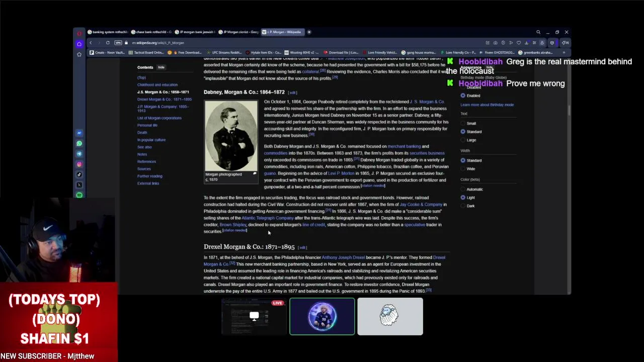Open 'Tactical Board Online' bookmark

coord(146,52)
